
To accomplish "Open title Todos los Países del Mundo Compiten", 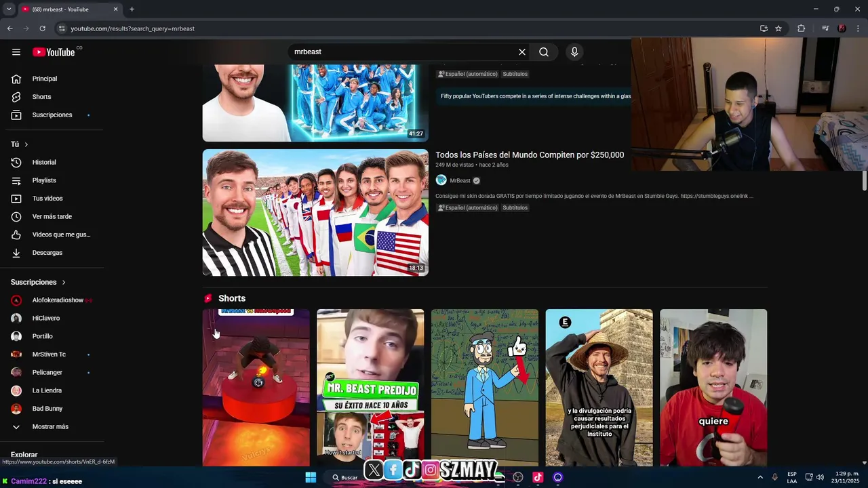I will (530, 155).
